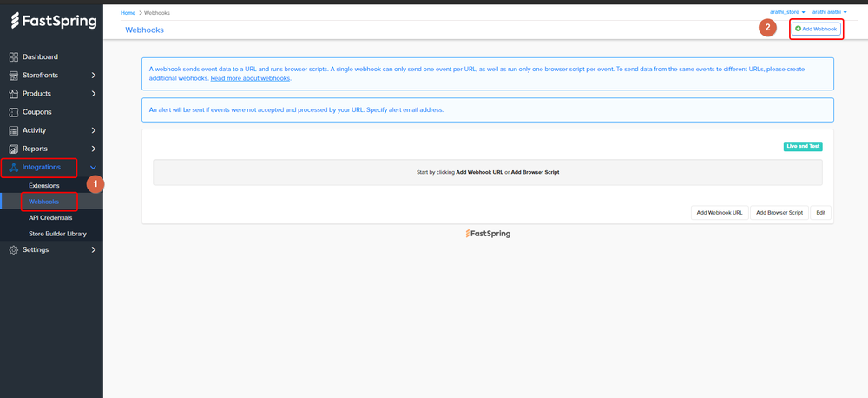
Task: Expand the Reports chevron
Action: click(93, 149)
